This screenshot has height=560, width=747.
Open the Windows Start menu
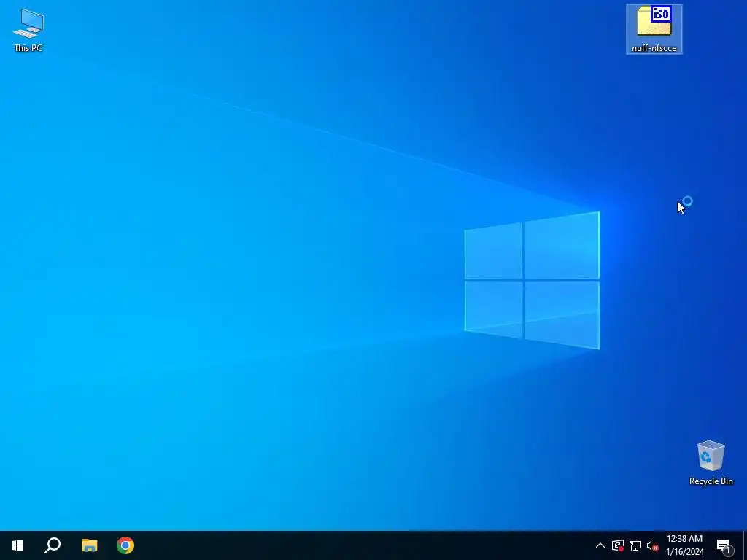click(18, 545)
